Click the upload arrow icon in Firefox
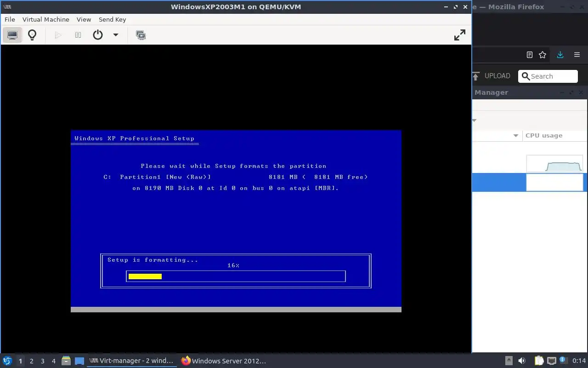The width and height of the screenshot is (588, 368). [x=476, y=76]
